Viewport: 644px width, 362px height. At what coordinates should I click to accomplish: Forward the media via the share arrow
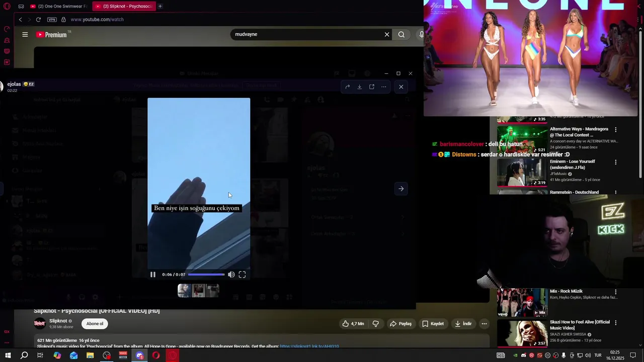(347, 87)
